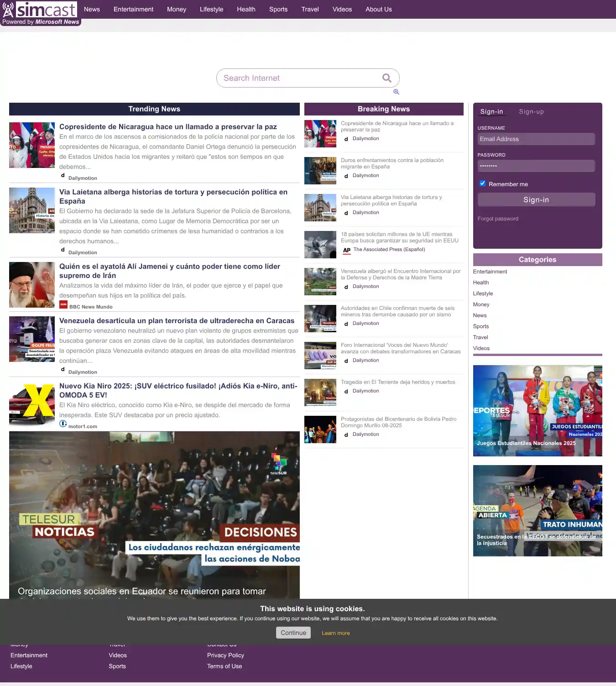This screenshot has width=616, height=686.
Task: Click the Associated Press AP logo icon
Action: [x=347, y=250]
